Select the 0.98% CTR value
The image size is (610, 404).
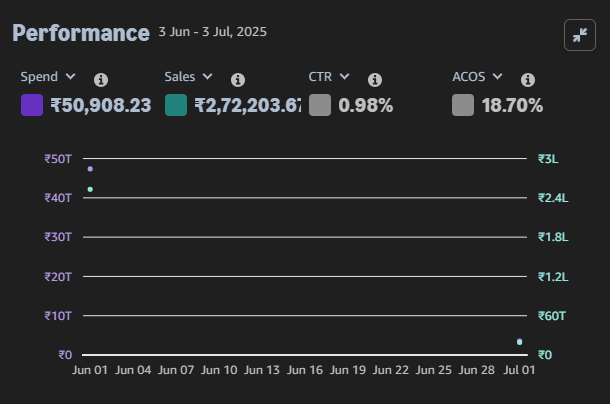coord(366,105)
